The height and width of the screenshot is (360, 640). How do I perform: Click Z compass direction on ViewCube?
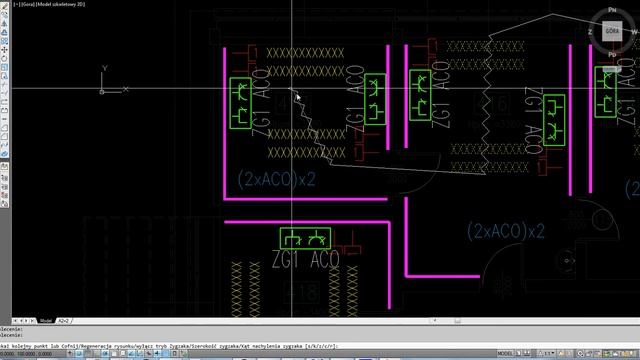pos(590,31)
